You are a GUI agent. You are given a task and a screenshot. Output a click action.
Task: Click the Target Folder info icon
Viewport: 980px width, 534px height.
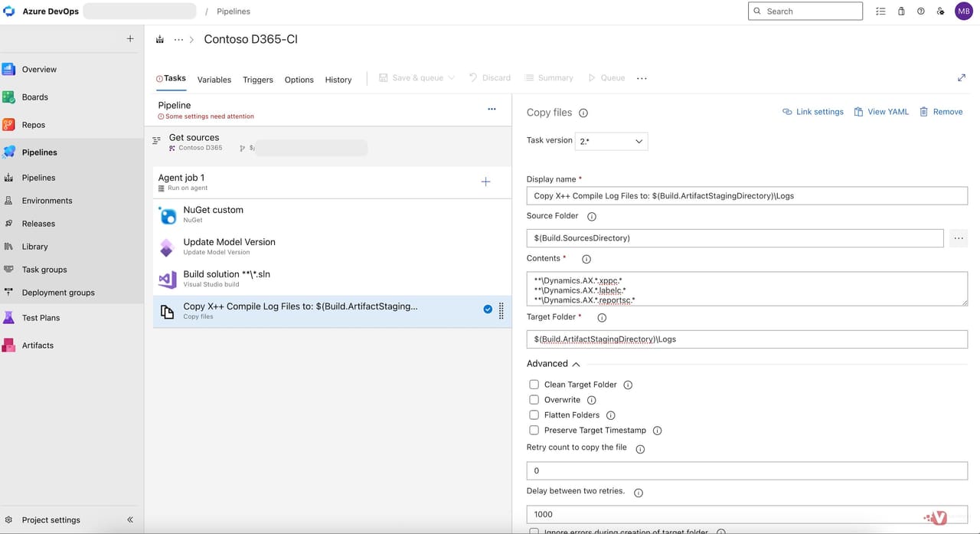(x=602, y=317)
